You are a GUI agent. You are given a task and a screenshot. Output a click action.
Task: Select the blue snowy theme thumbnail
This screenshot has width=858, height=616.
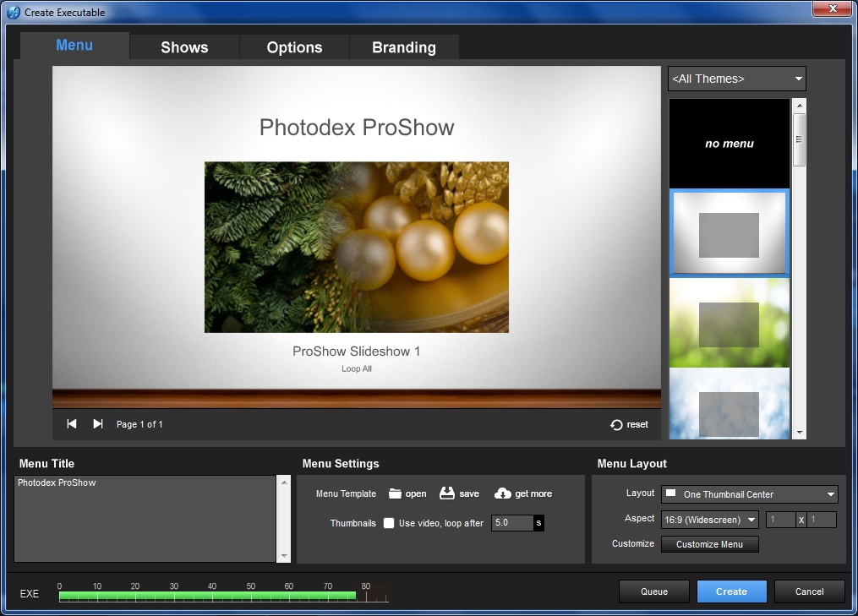pyautogui.click(x=730, y=404)
